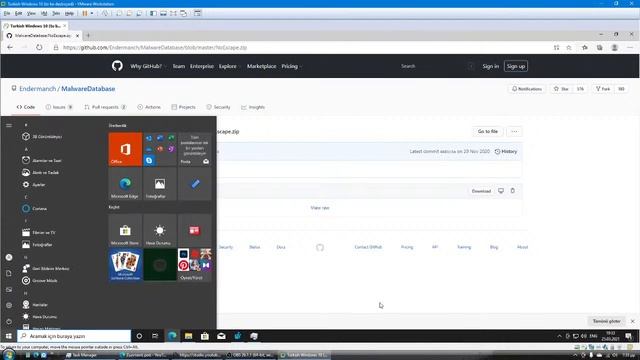
Task: Click the View raw link
Action: [x=320, y=208]
